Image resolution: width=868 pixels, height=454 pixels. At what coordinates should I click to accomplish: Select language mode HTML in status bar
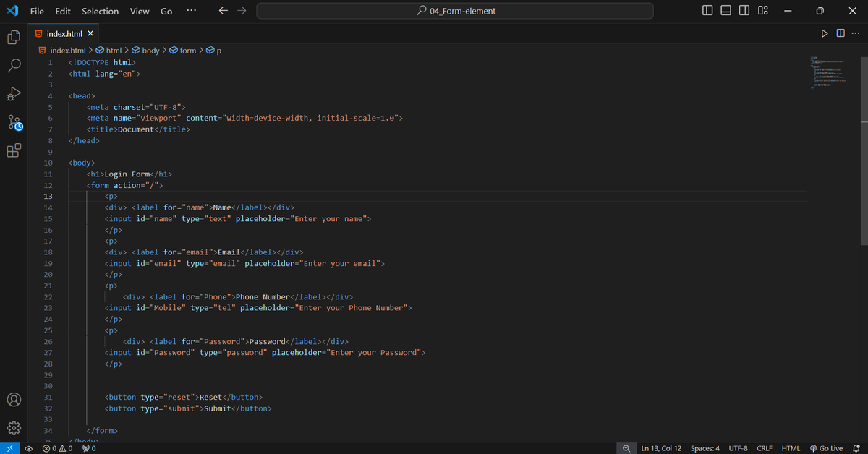(x=791, y=448)
